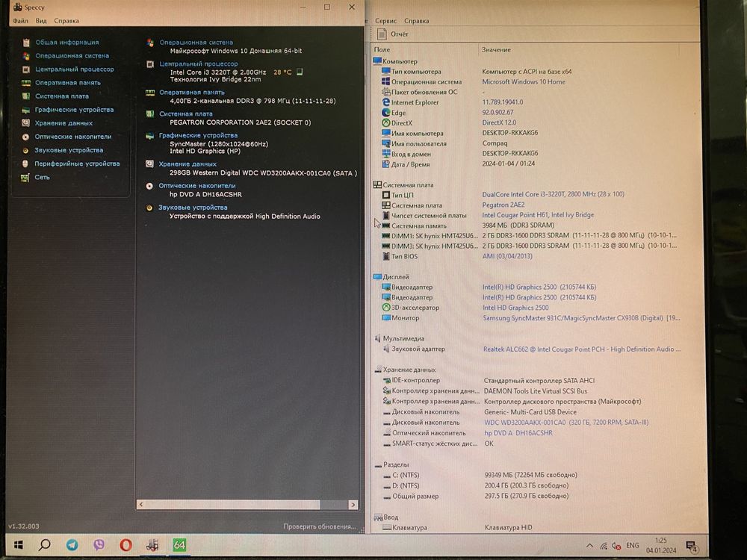Open Windows Start menu
The image size is (747, 560).
(19, 544)
